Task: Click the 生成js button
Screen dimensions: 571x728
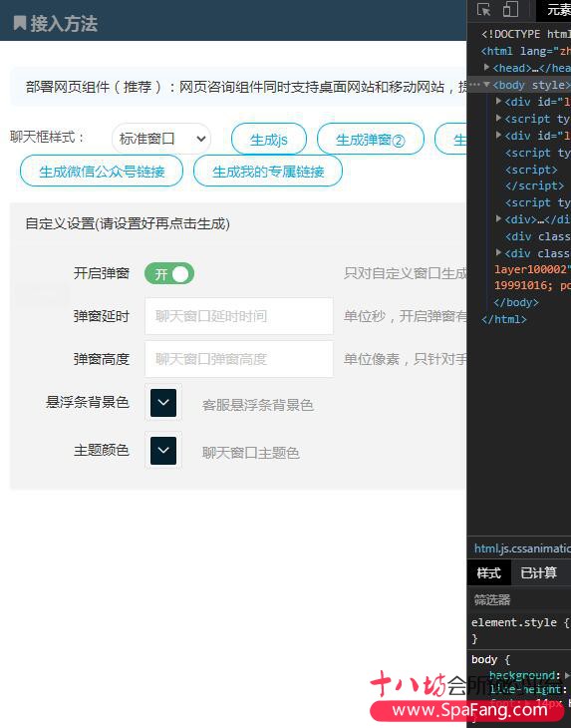Action: click(269, 139)
